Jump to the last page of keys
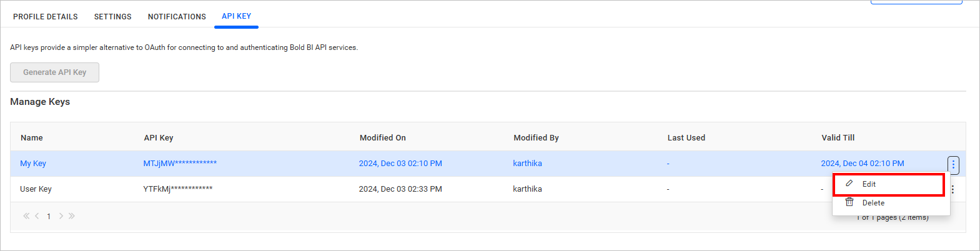 pos(72,216)
